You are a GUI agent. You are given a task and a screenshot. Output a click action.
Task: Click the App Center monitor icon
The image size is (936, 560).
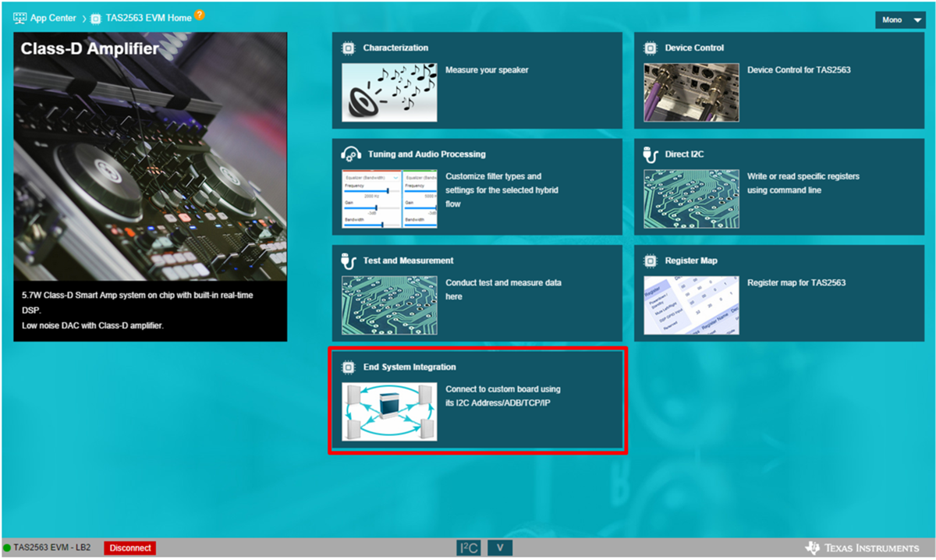pyautogui.click(x=19, y=18)
